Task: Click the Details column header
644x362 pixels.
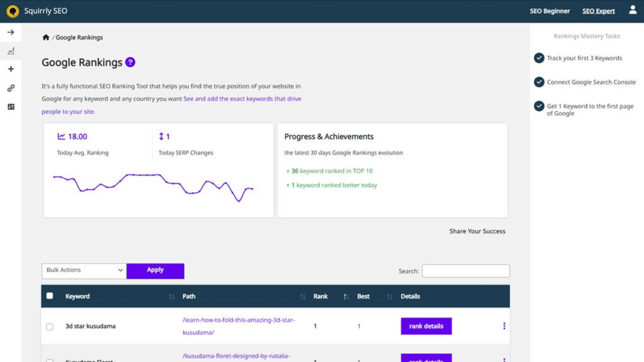Action: [411, 296]
